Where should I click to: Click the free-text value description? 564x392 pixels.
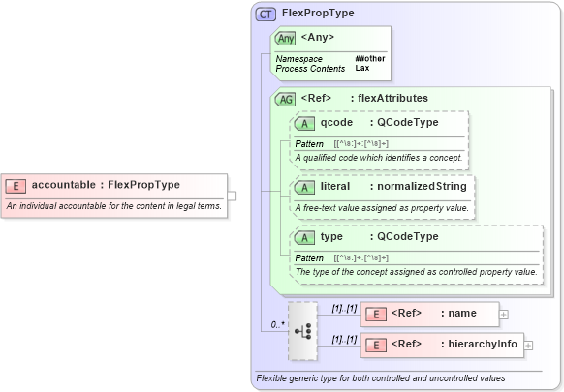[x=382, y=208]
